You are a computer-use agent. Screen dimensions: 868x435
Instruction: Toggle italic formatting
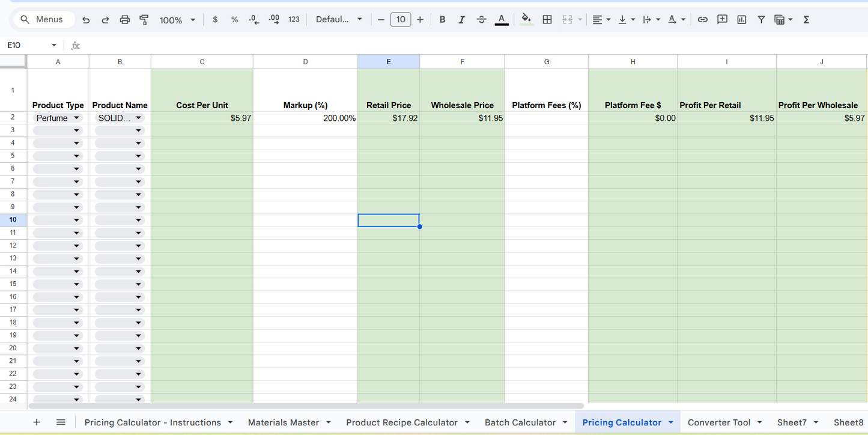(x=461, y=20)
